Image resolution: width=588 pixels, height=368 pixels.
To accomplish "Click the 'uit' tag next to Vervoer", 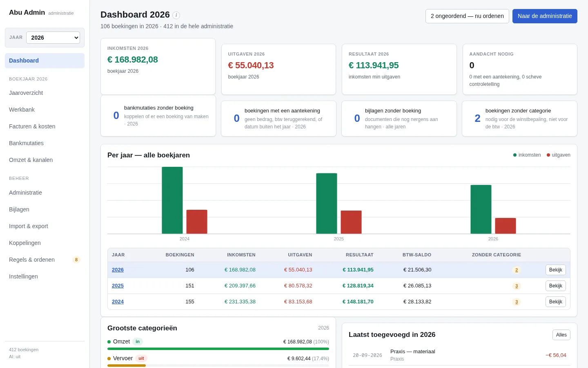I will point(141,358).
